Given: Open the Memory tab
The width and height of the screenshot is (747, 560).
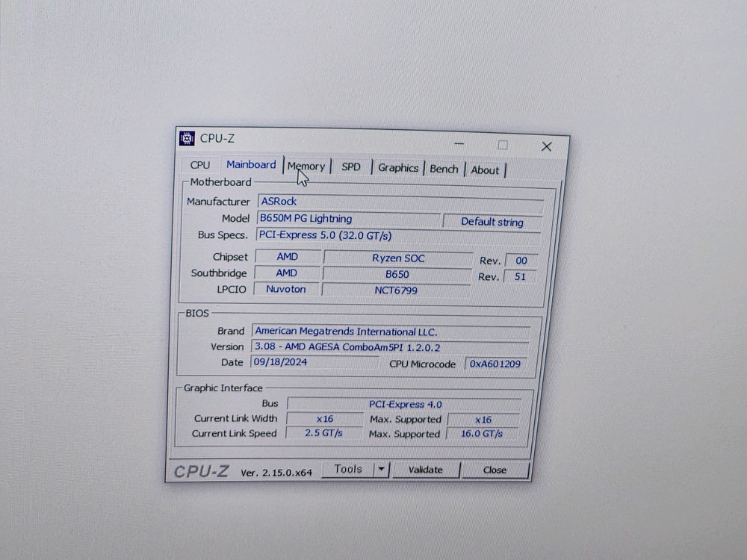Looking at the screenshot, I should (306, 166).
